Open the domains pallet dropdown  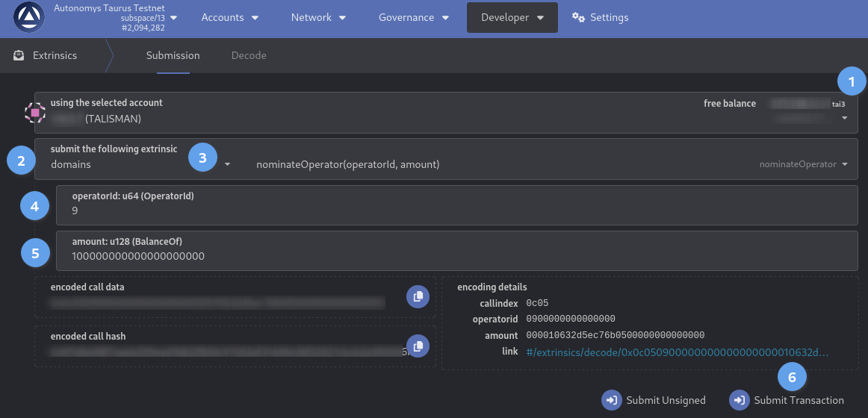[142, 164]
